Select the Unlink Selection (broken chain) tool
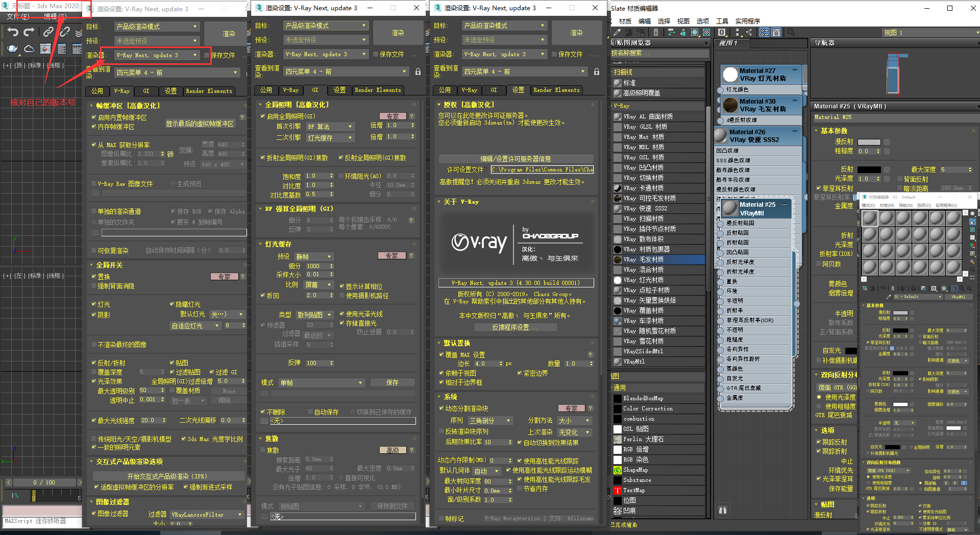 (x=65, y=32)
